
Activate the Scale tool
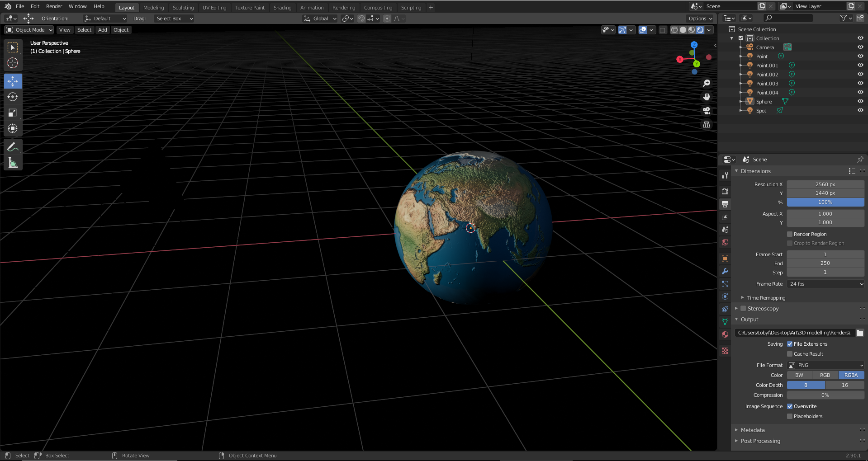pos(13,113)
